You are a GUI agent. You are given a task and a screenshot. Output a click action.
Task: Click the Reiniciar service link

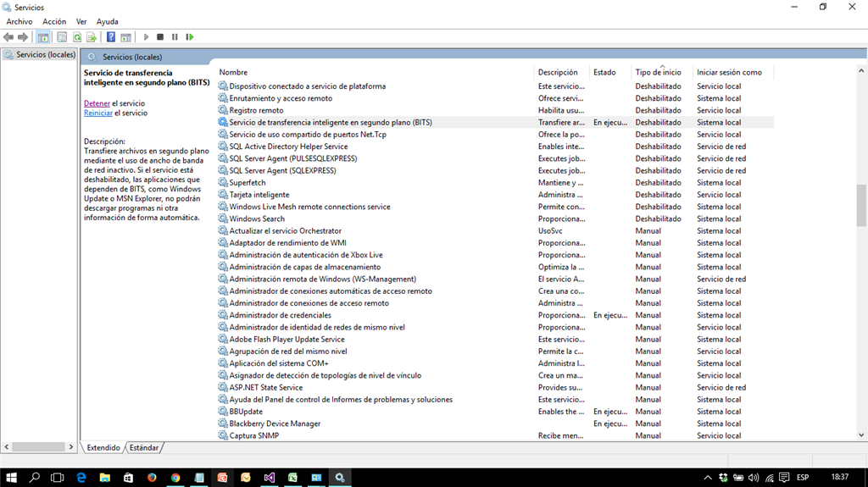coord(98,113)
